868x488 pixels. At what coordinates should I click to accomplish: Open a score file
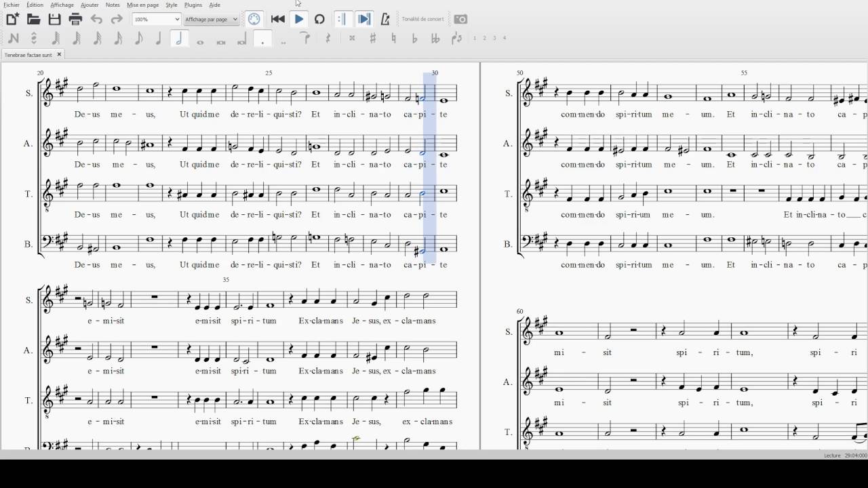pos(33,19)
